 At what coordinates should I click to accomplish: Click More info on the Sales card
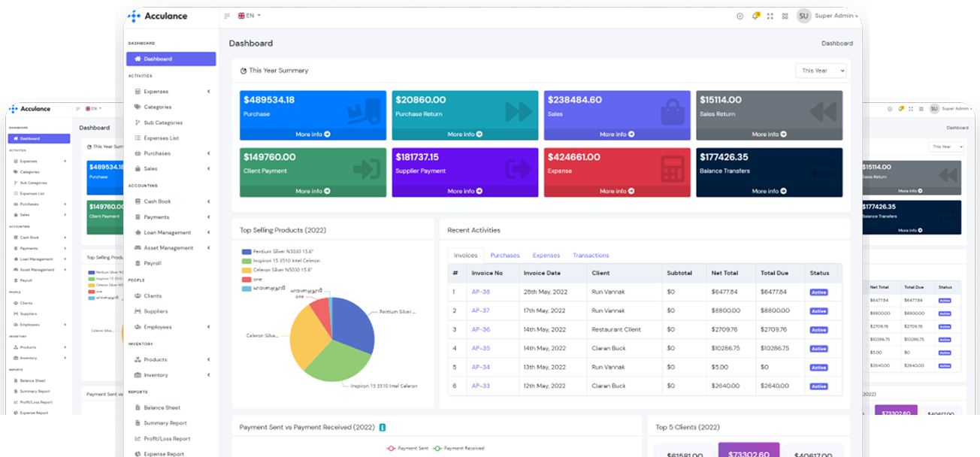(617, 134)
